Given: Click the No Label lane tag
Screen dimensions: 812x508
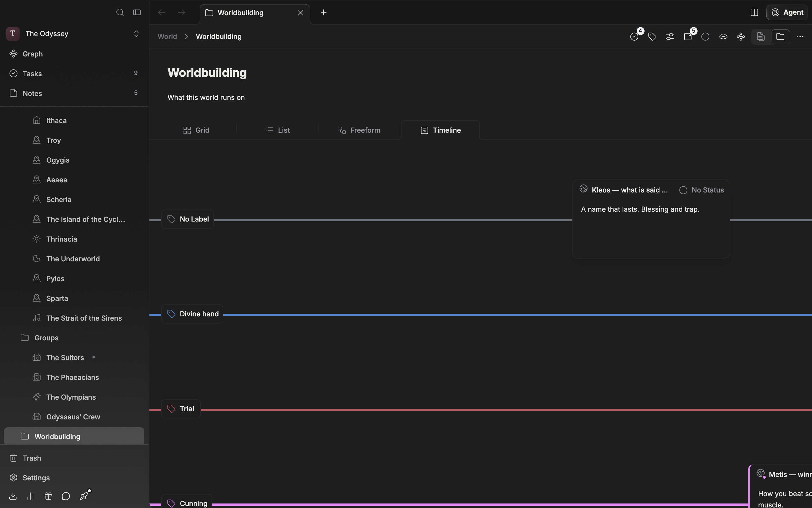Looking at the screenshot, I should 187,219.
